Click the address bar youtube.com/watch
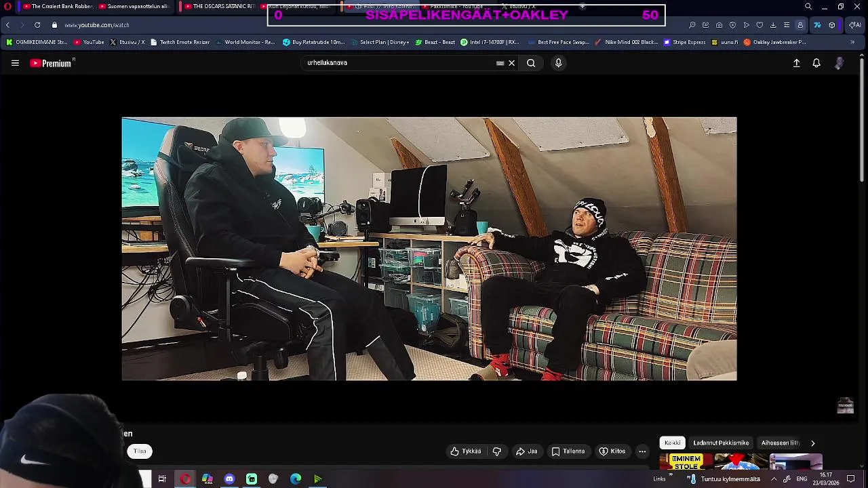Screen dimensions: 868x488 97,25
